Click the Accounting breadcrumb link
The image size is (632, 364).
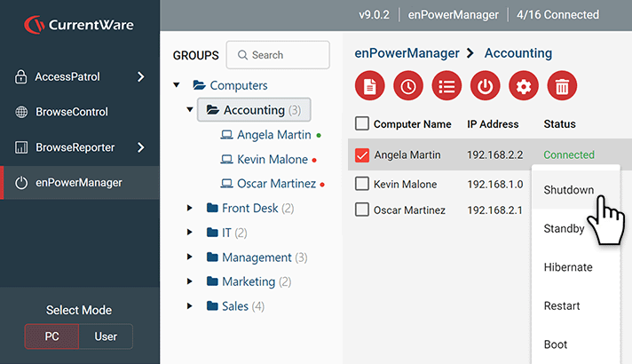click(x=517, y=52)
